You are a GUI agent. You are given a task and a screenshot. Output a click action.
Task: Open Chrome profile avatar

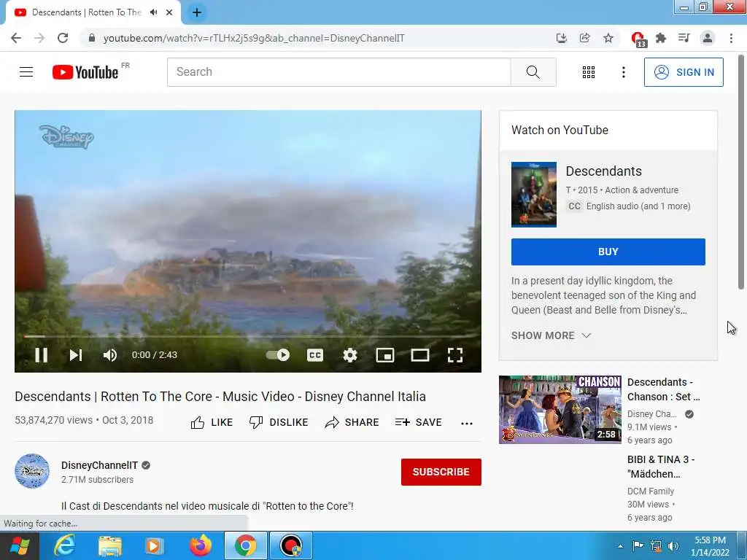pos(708,38)
